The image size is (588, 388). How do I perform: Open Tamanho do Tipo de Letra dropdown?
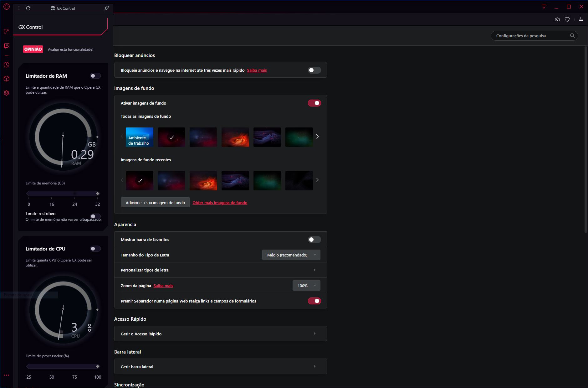click(x=291, y=255)
